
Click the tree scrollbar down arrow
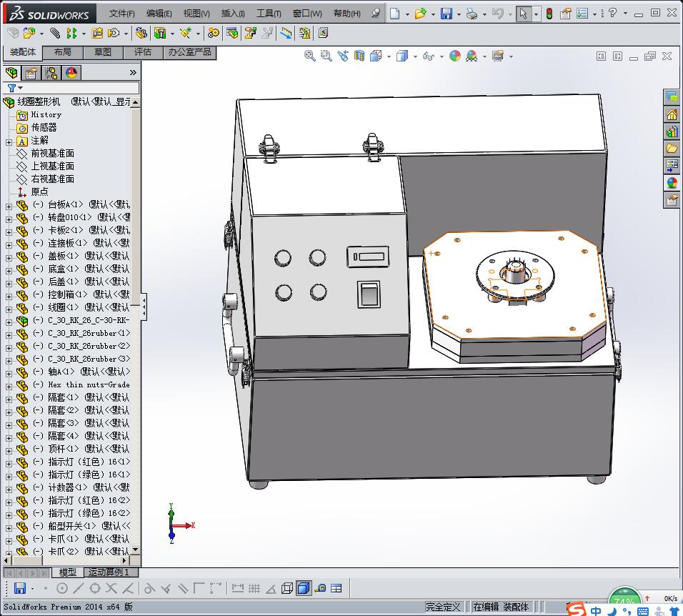pos(136,550)
